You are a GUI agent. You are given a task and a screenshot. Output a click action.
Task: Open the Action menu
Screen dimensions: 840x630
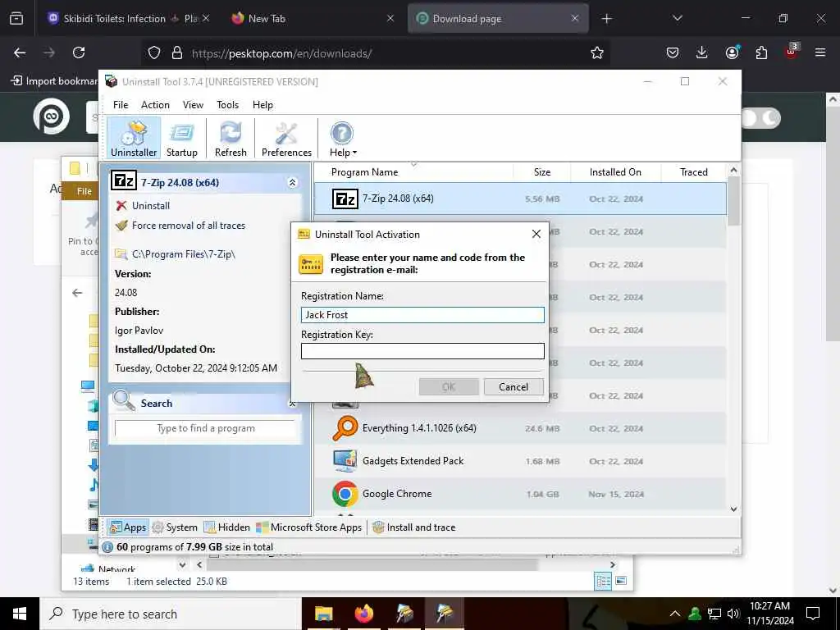pos(155,105)
